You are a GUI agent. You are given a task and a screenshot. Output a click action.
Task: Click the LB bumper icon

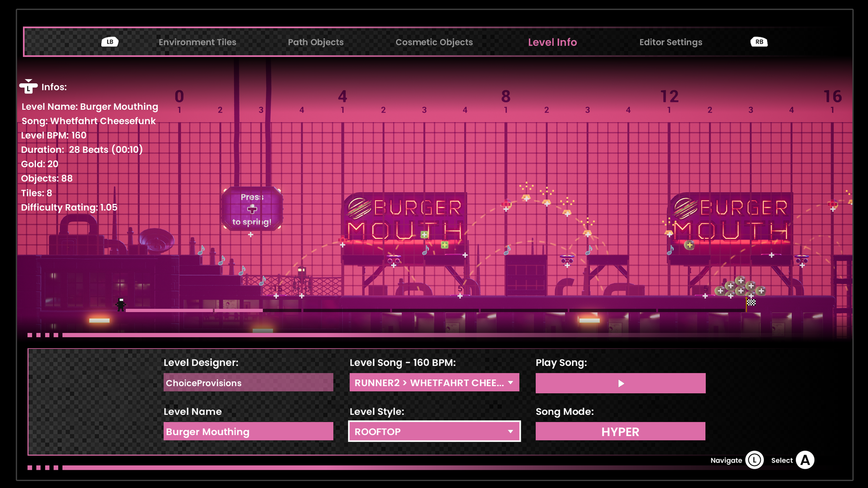[110, 42]
